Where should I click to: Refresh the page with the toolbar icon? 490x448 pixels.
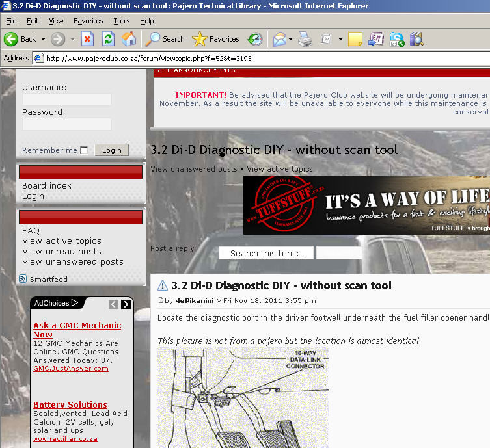[108, 39]
